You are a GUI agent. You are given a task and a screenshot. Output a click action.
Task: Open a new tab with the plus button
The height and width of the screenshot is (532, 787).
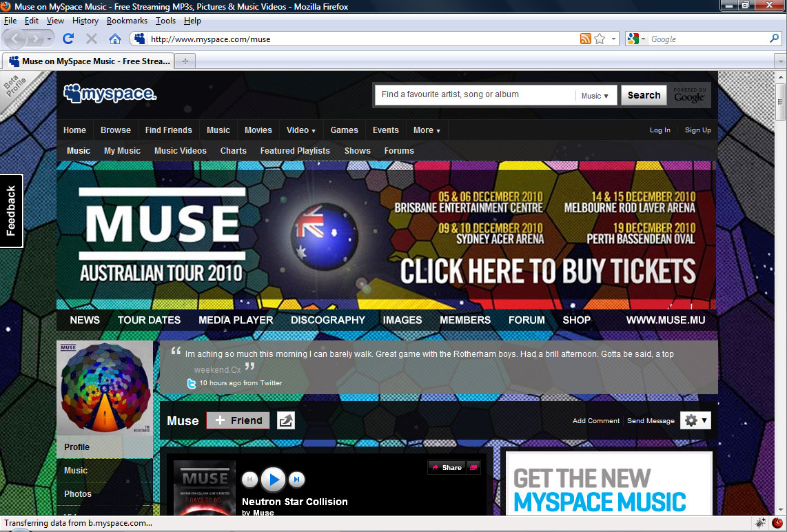pos(185,61)
